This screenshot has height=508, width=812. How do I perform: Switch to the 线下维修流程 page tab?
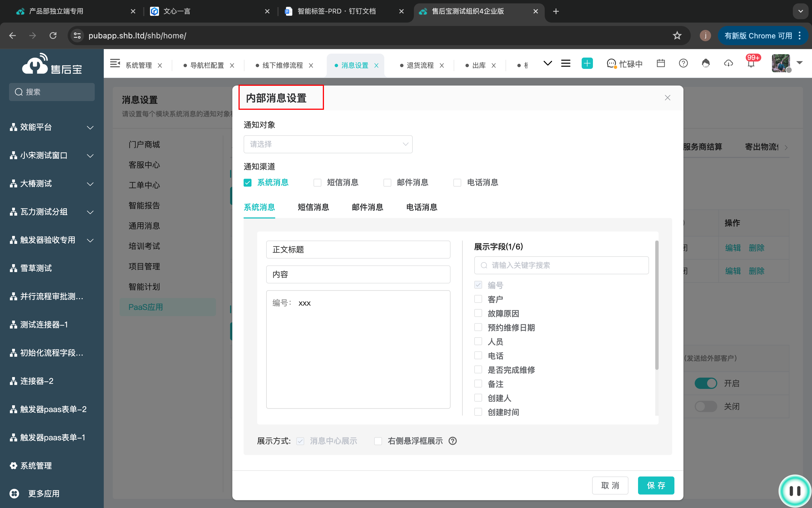(283, 65)
